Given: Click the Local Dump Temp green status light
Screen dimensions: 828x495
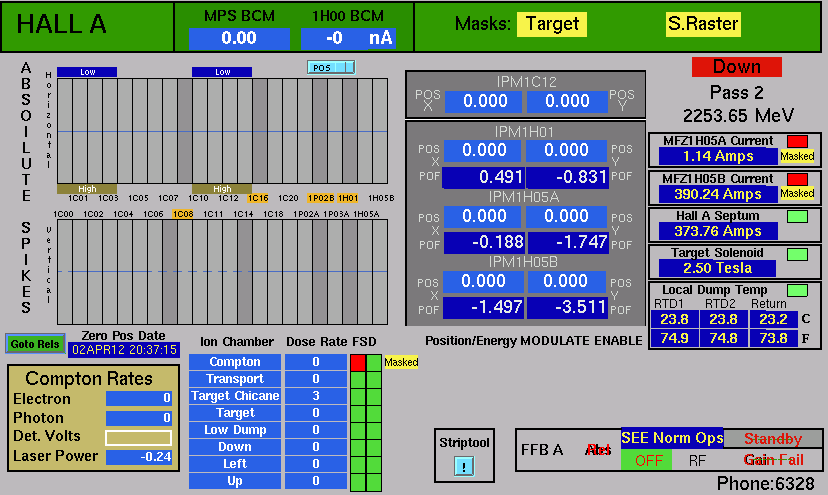Looking at the screenshot, I should click(797, 290).
